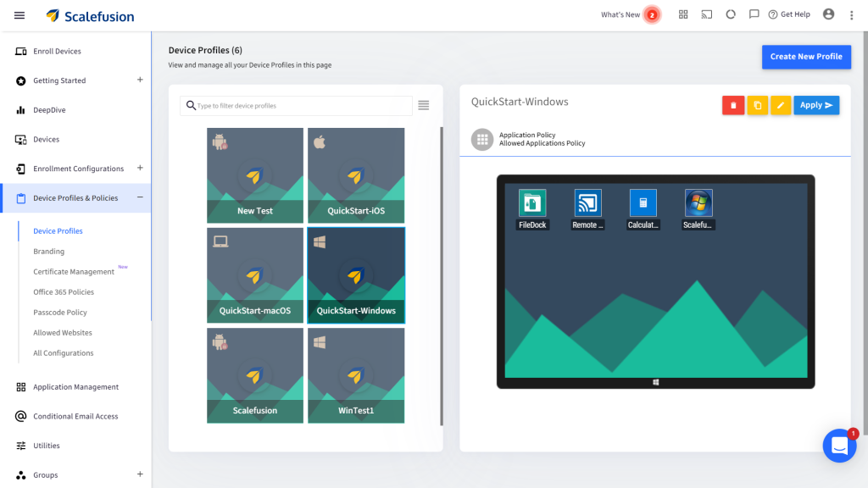Click the filter device profiles search field
This screenshot has width=868, height=488.
[296, 106]
